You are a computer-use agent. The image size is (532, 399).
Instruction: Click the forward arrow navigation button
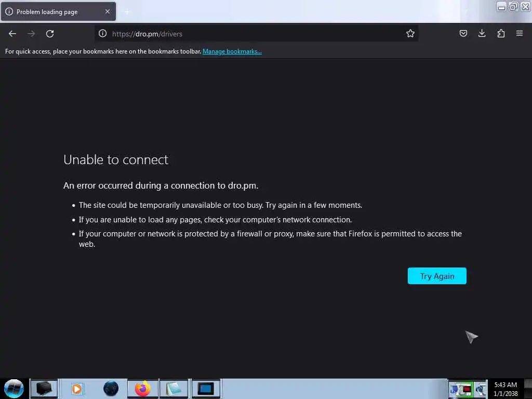click(31, 34)
